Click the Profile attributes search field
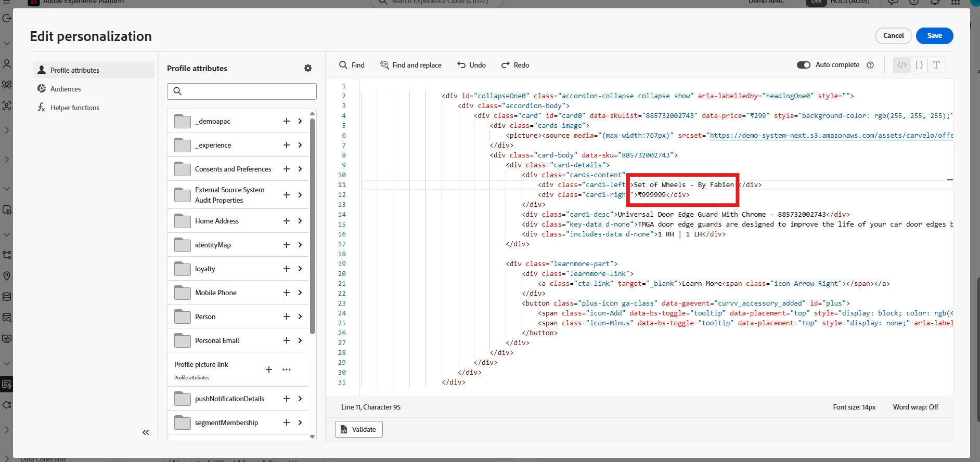Viewport: 980px width, 462px height. pos(242,91)
